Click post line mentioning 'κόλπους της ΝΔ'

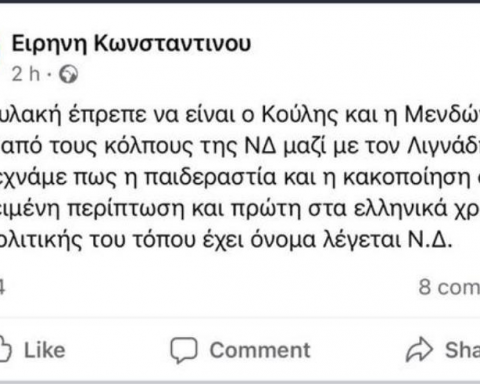(240, 147)
